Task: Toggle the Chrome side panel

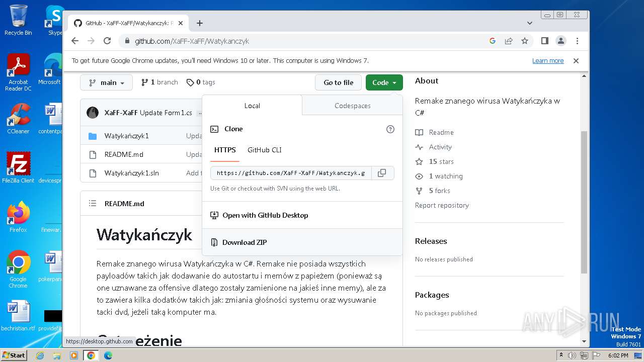Action: [544, 41]
